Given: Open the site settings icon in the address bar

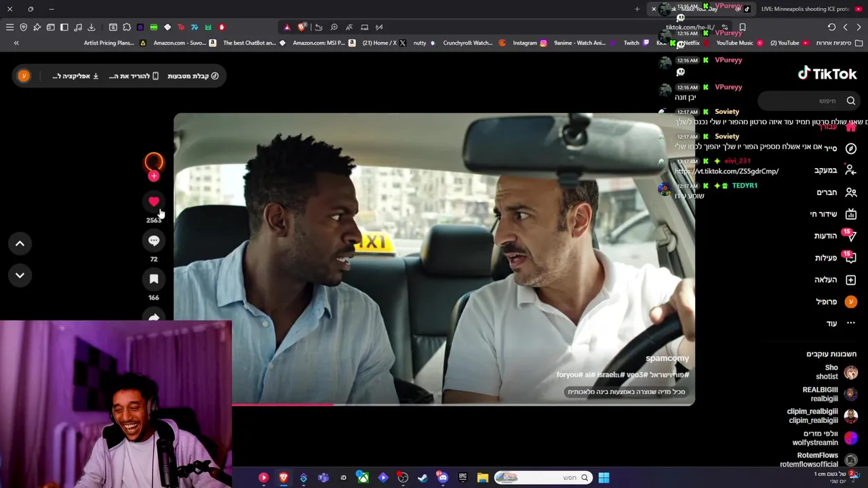Looking at the screenshot, I should 725,27.
